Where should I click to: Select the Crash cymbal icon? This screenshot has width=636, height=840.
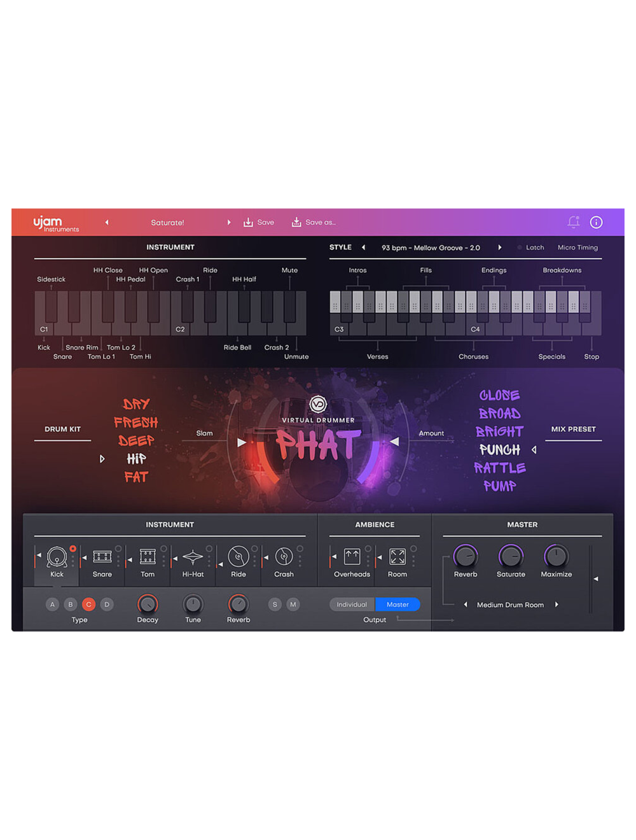click(x=284, y=557)
